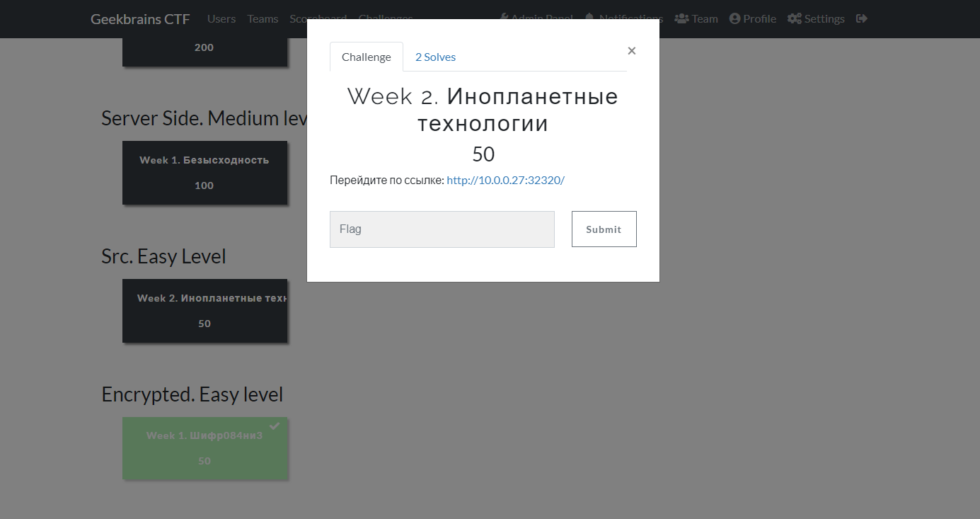The height and width of the screenshot is (519, 980).
Task: Focus the Flag input field
Action: coord(442,229)
